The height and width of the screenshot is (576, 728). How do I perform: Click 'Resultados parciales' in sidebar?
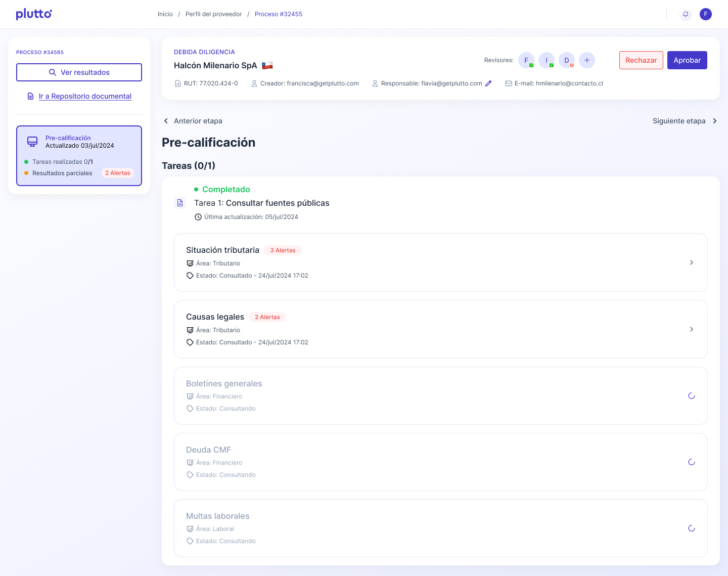62,173
